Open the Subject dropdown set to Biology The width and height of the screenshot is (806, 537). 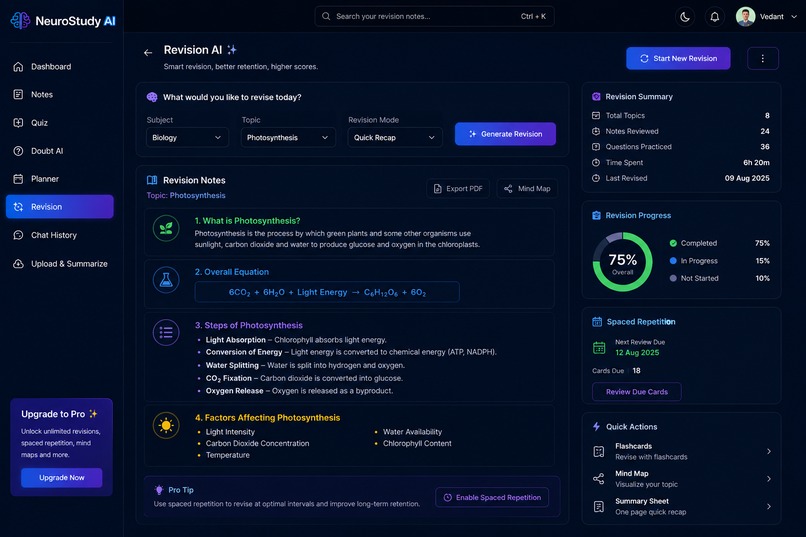coord(187,138)
